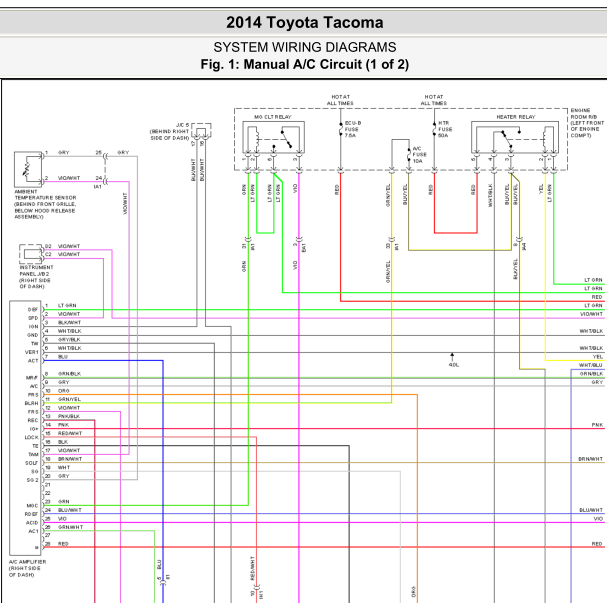Select the "IGN" amplifier terminal label
This screenshot has height=603, width=607.
point(33,327)
